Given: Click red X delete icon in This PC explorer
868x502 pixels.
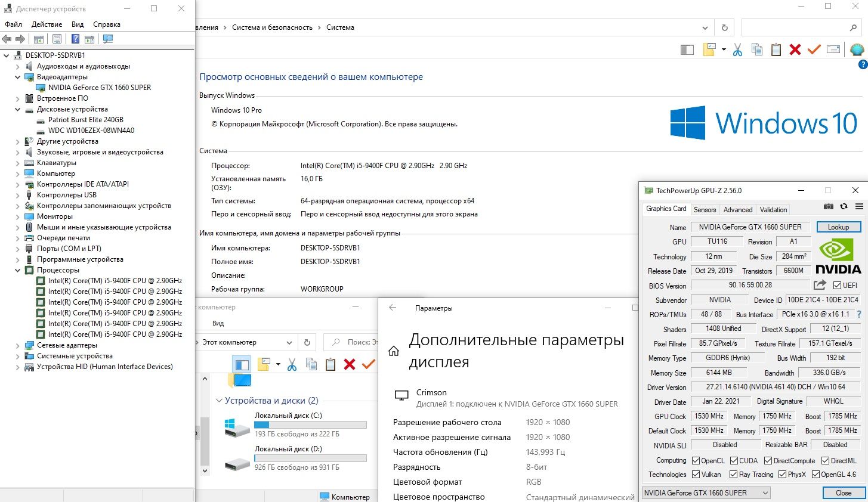Looking at the screenshot, I should pyautogui.click(x=350, y=364).
